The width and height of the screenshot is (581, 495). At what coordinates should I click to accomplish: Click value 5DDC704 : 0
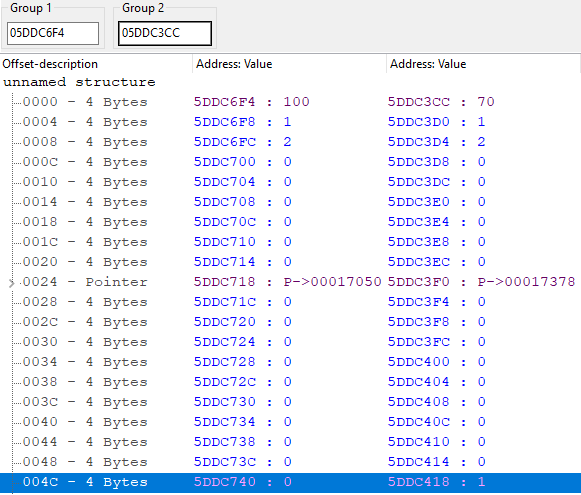243,182
